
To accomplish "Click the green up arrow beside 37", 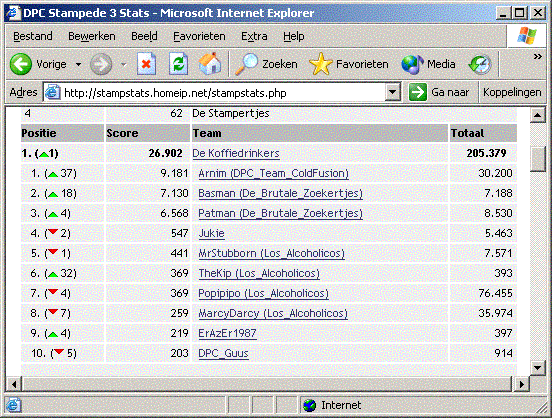I will (x=53, y=174).
